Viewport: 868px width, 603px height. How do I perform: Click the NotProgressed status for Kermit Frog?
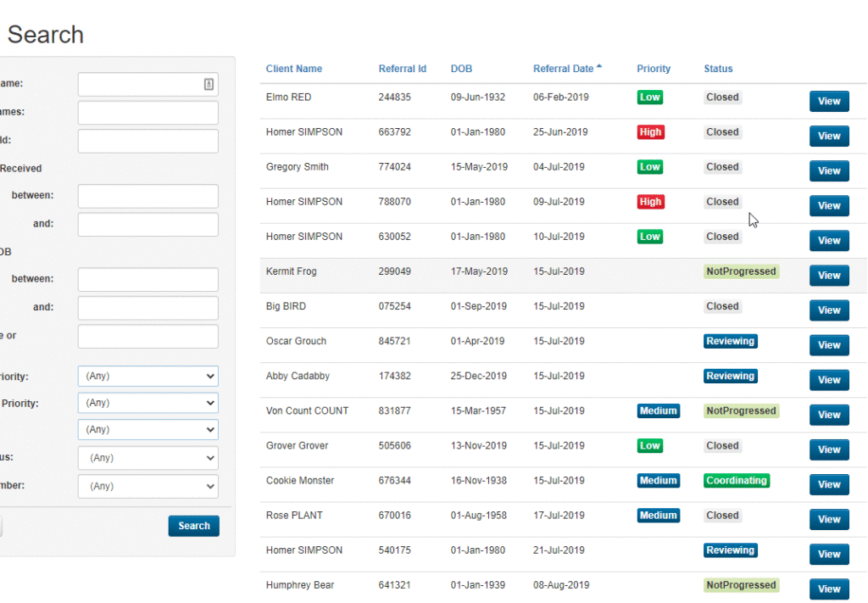(741, 271)
